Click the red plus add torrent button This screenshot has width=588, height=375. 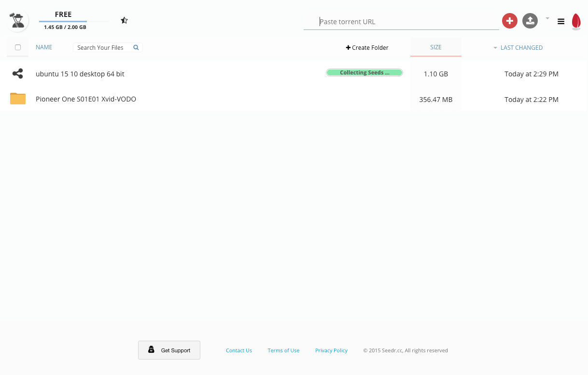(x=509, y=21)
